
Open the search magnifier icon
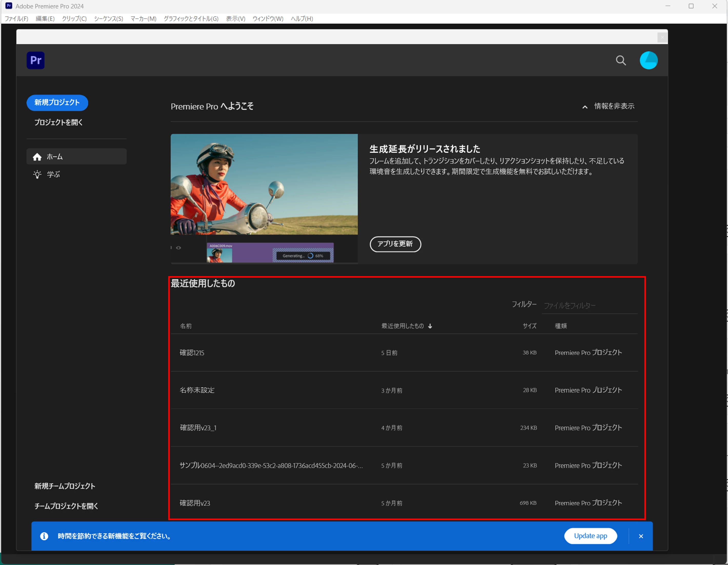point(620,60)
